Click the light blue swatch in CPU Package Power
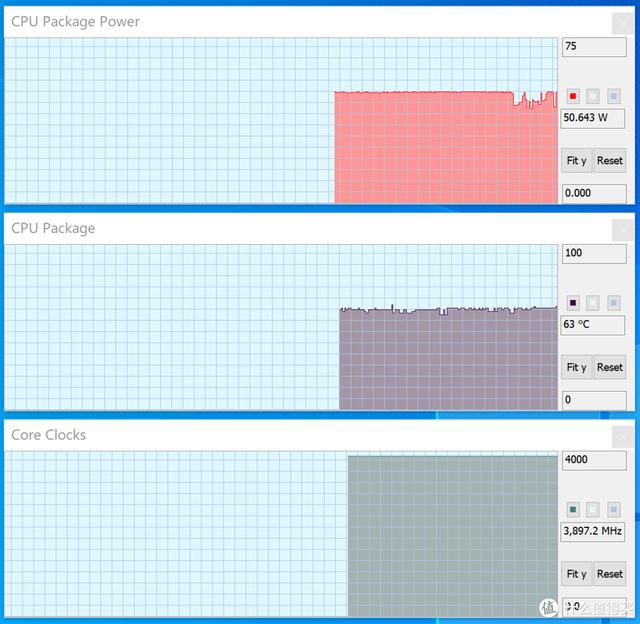Viewport: 640px width, 624px height. click(x=614, y=96)
